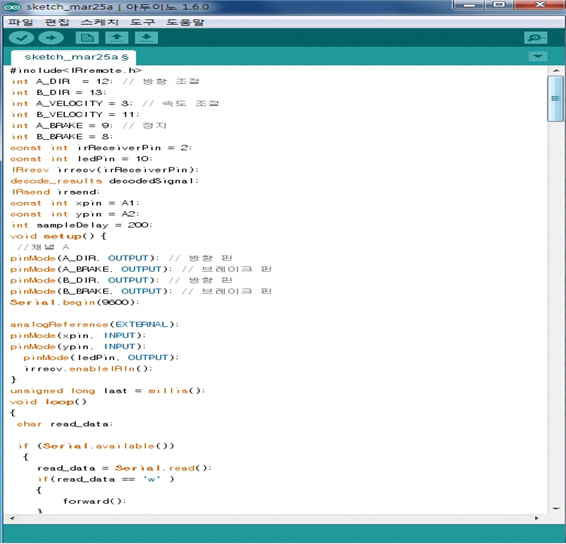Click 'read_data = Serial.read();' line
This screenshot has width=566, height=544.
click(x=125, y=468)
